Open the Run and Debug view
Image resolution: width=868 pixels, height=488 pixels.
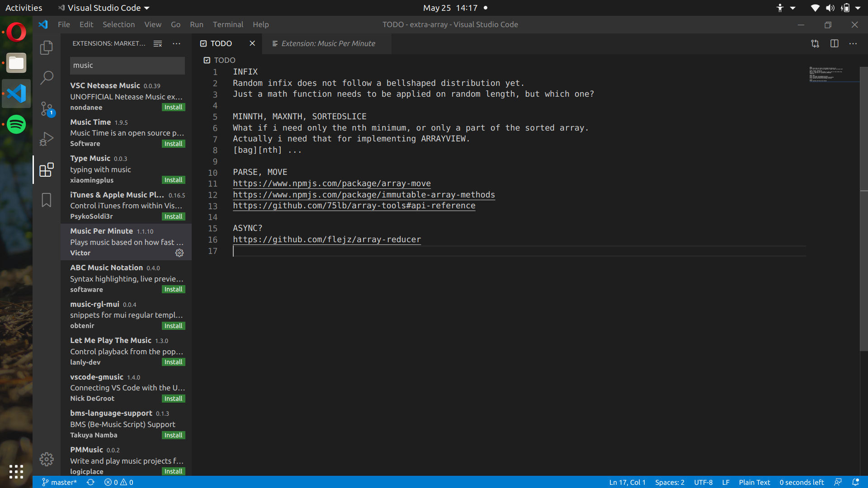click(46, 139)
